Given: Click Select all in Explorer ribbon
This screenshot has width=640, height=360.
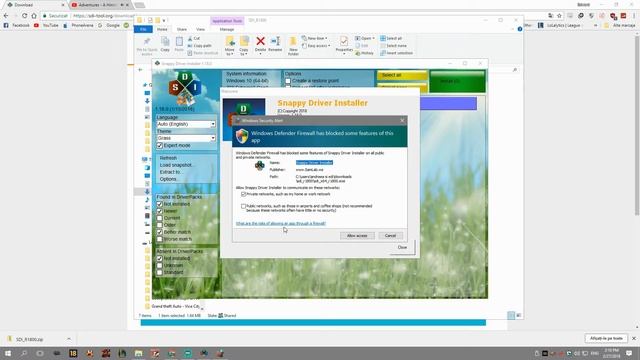Looking at the screenshot, I should click(x=391, y=38).
